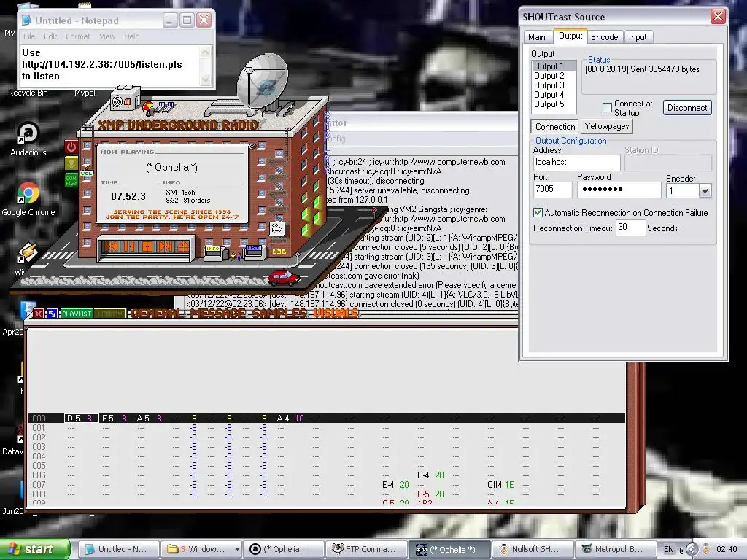Open the Main tab in SHOUTcast Source
Image resolution: width=747 pixels, height=560 pixels.
tap(537, 37)
